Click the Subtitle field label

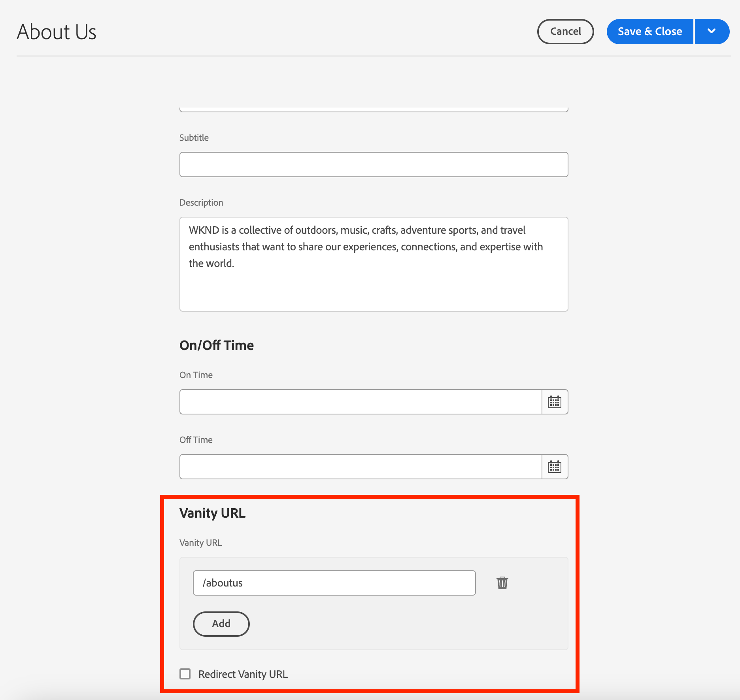point(194,137)
